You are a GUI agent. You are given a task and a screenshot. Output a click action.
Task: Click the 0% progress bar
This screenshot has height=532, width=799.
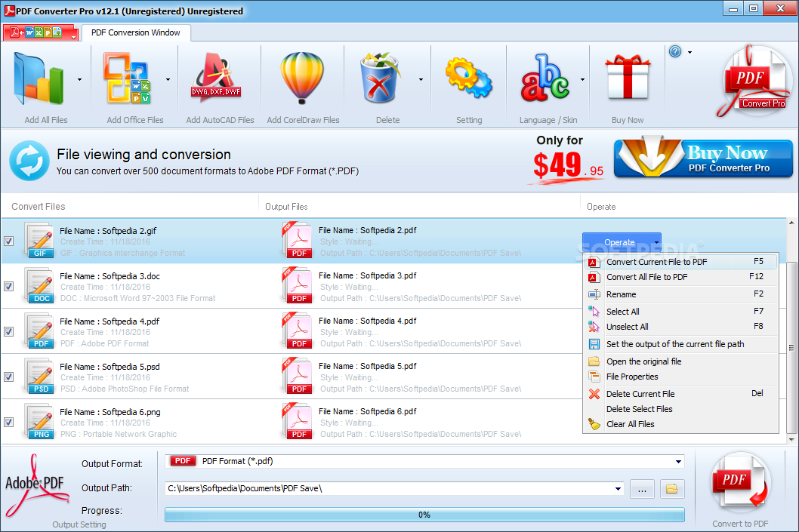424,515
